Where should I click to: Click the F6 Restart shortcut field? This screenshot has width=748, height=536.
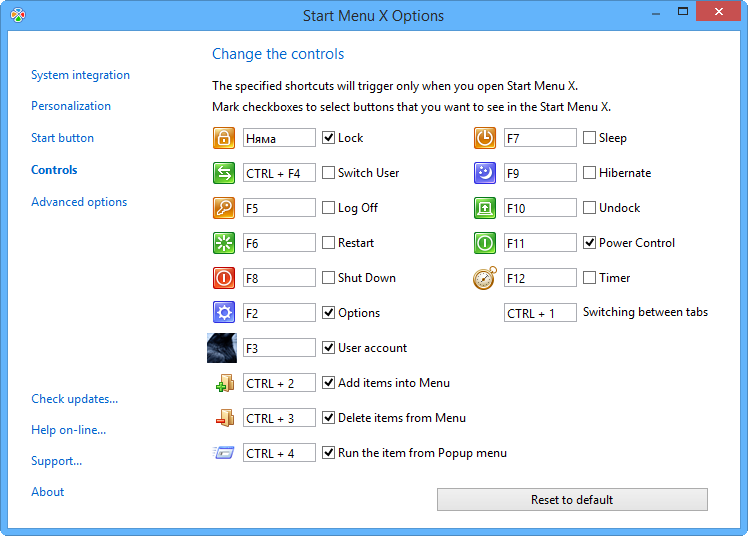[279, 243]
